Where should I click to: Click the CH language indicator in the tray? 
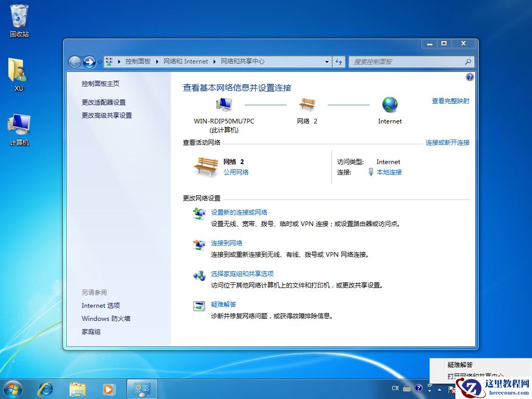(395, 388)
